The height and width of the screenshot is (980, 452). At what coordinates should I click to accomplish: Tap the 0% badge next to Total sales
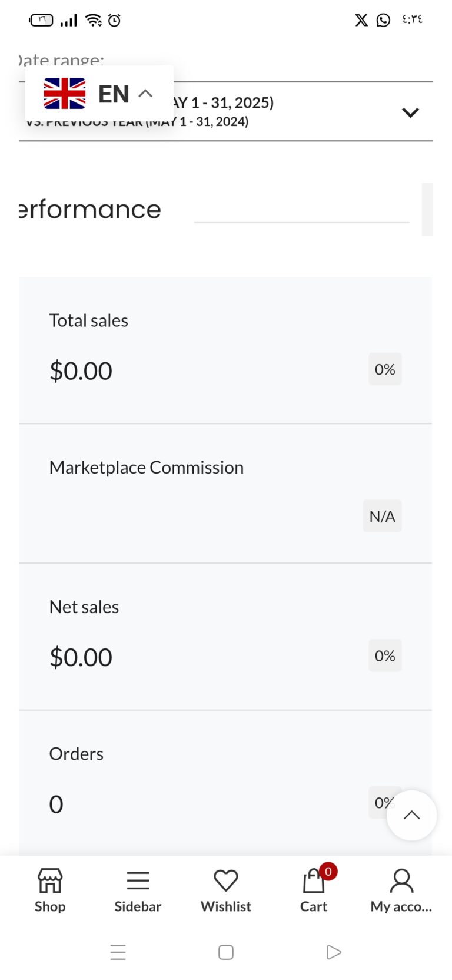(x=385, y=369)
